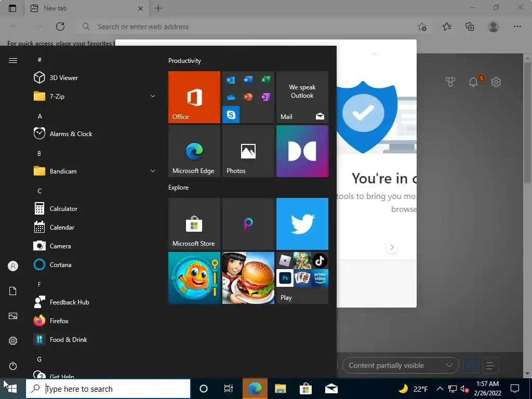Open the Mail tile
Viewport: 532px width, 399px height.
point(302,97)
